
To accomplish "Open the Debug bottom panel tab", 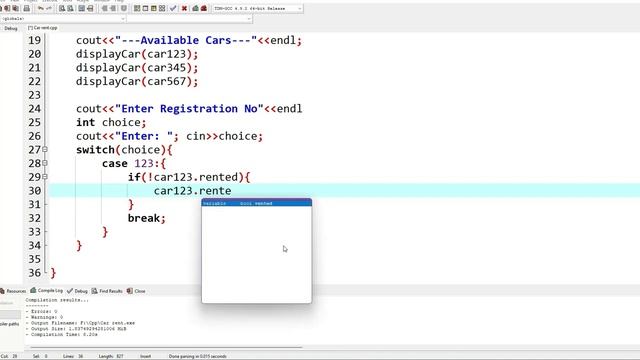I will pyautogui.click(x=77, y=291).
